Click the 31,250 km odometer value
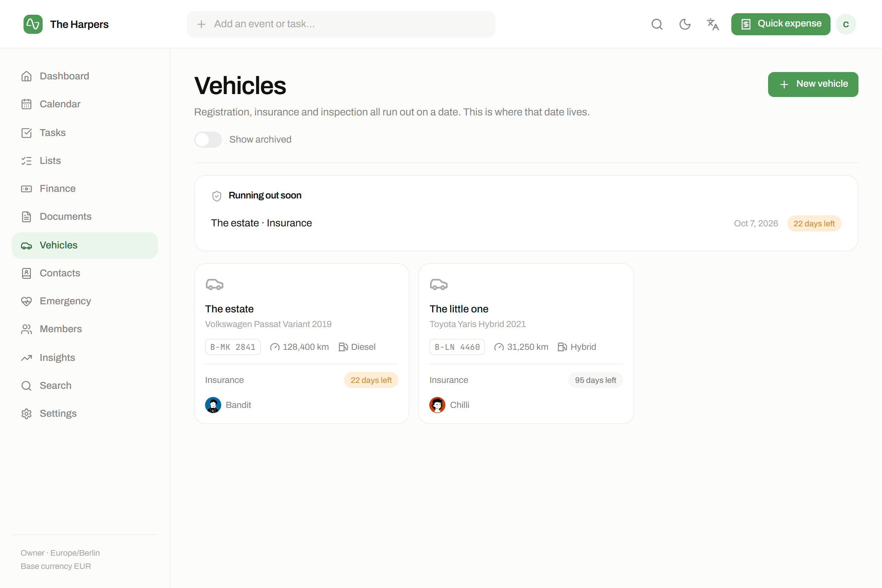The height and width of the screenshot is (588, 882). tap(528, 347)
